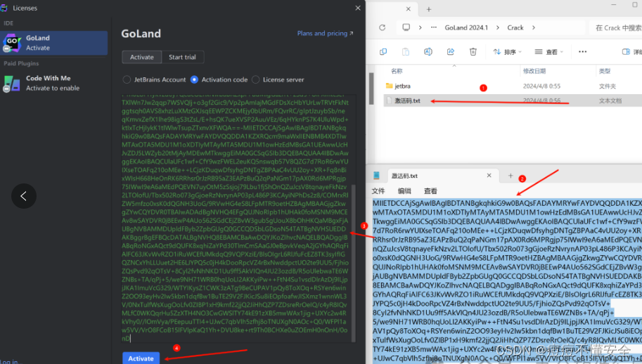Expand chevron after the monitor icon

(x=420, y=27)
